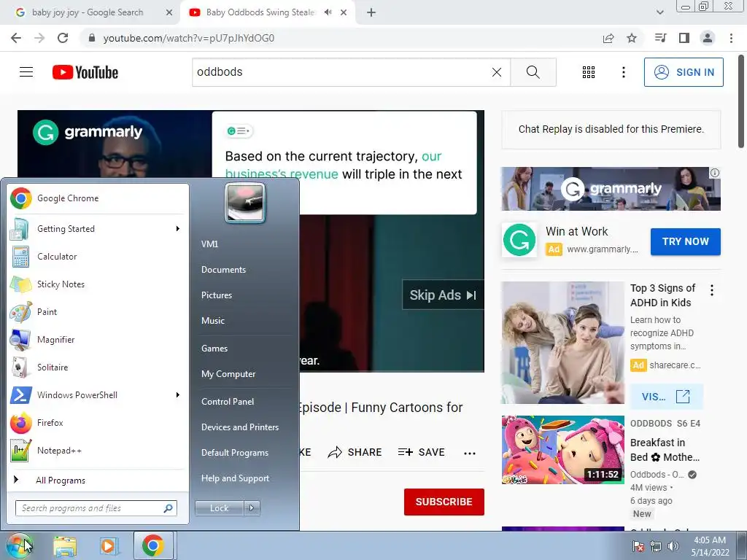The width and height of the screenshot is (747, 560).
Task: Open Google Chrome from Start menu
Action: click(x=98, y=198)
